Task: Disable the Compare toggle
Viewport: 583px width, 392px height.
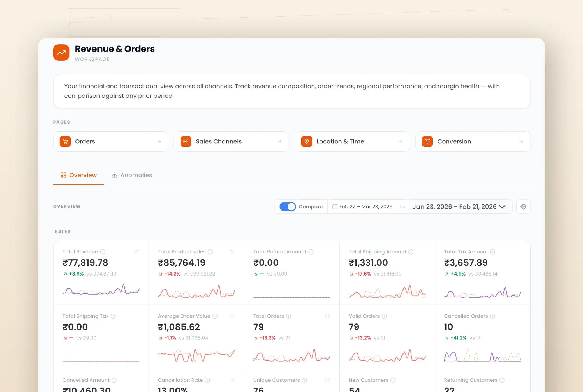Action: pyautogui.click(x=287, y=206)
